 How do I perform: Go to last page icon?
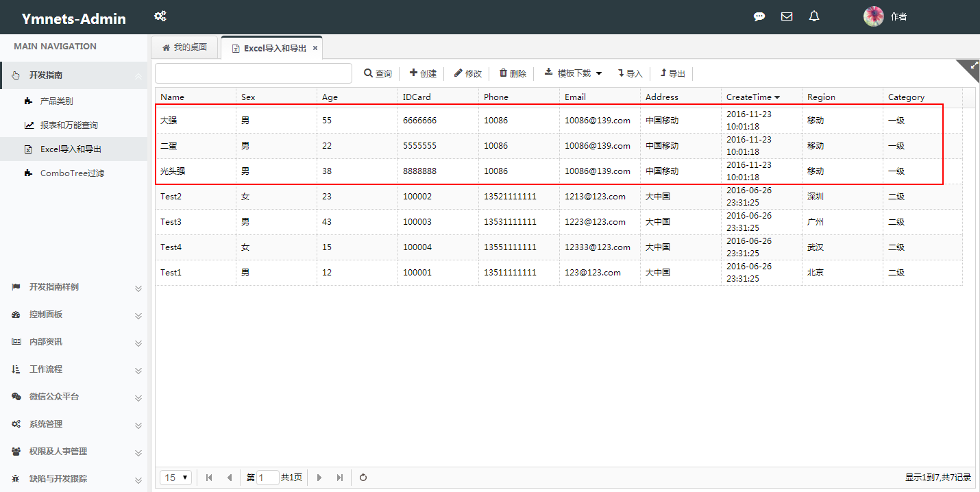[339, 478]
